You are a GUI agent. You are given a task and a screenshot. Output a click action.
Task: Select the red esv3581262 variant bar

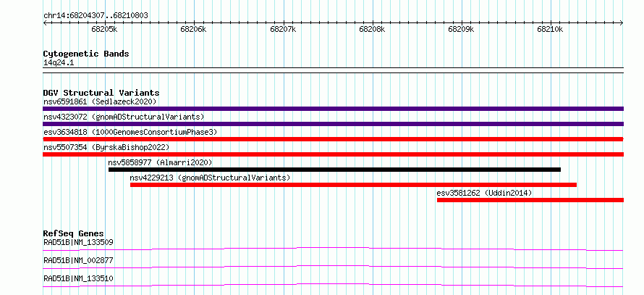click(530, 200)
